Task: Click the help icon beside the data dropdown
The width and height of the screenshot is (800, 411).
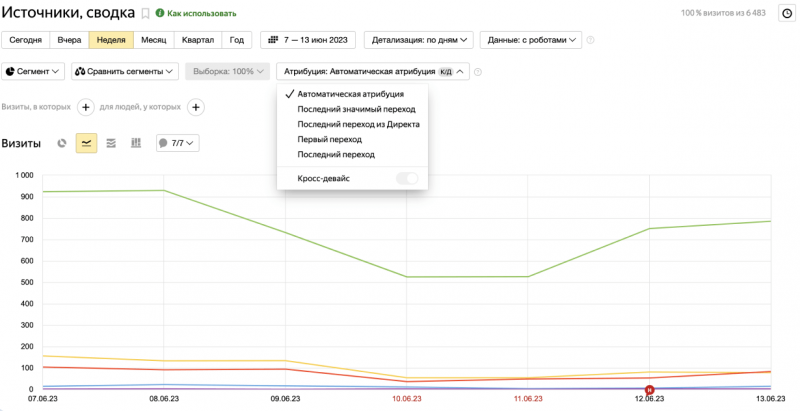Action: coord(591,41)
